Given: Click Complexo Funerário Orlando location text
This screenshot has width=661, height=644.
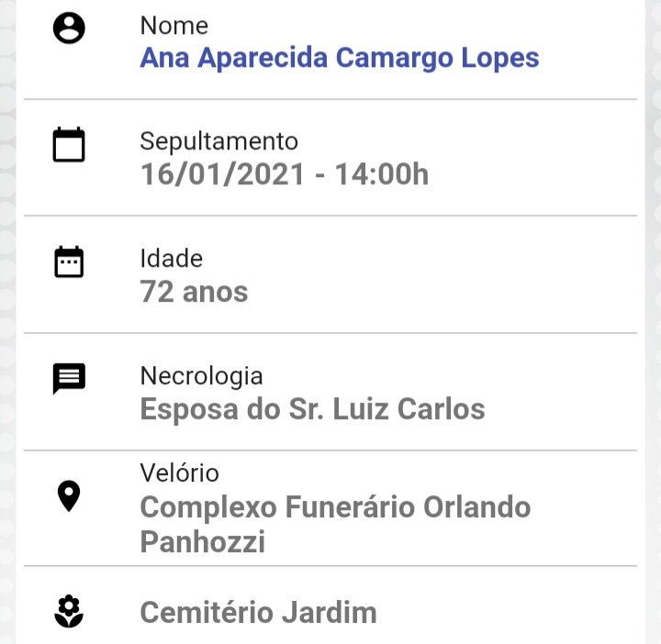Looking at the screenshot, I should pos(335,506).
